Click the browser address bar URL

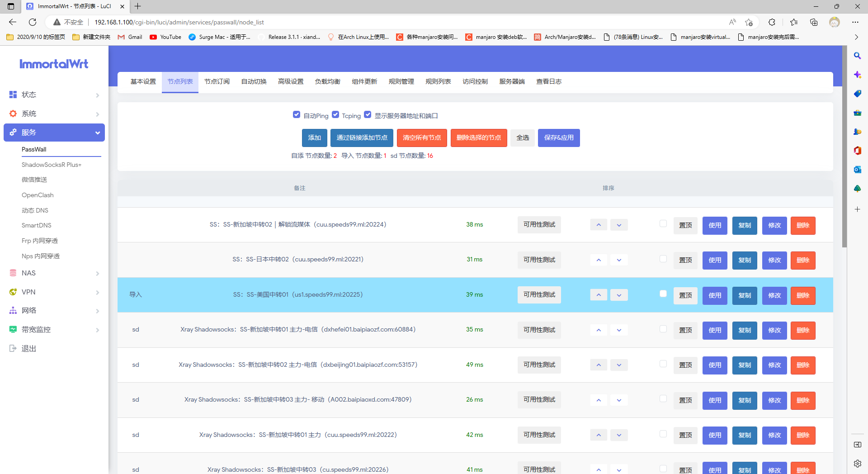point(179,22)
